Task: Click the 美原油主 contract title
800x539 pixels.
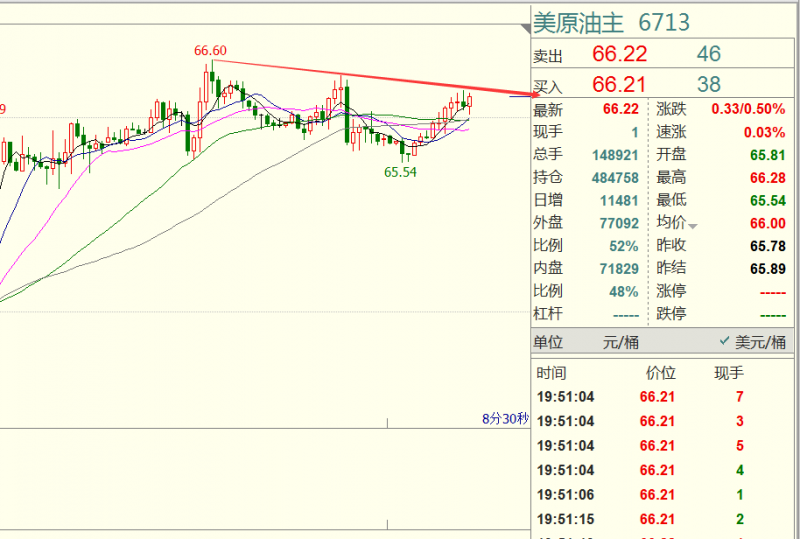Action: pyautogui.click(x=580, y=22)
